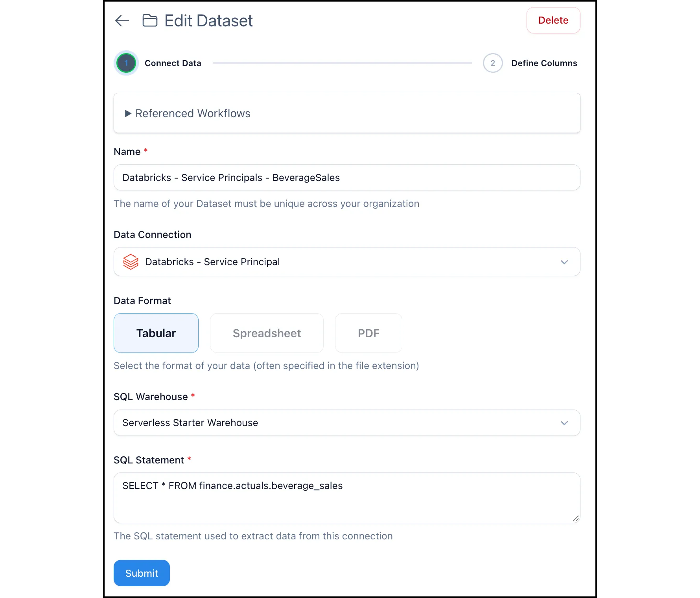Image resolution: width=700 pixels, height=598 pixels.
Task: Select step 1 Connect Data circle
Action: pyautogui.click(x=126, y=63)
